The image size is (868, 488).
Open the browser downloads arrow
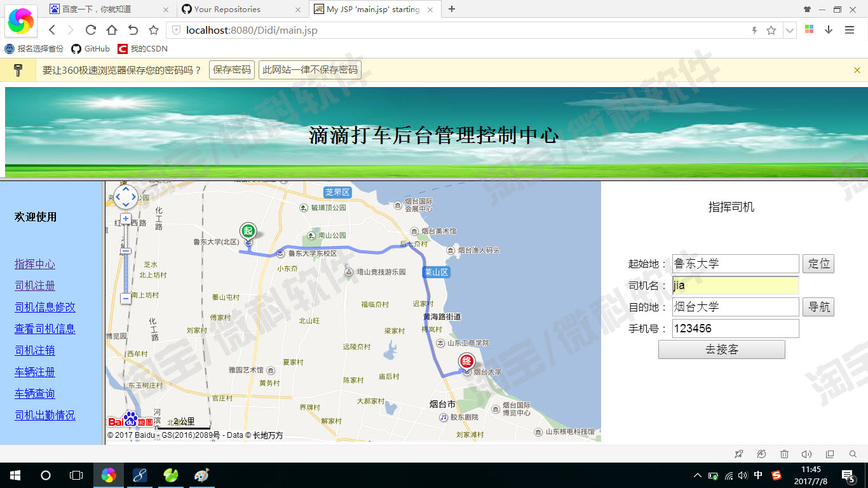[x=829, y=30]
